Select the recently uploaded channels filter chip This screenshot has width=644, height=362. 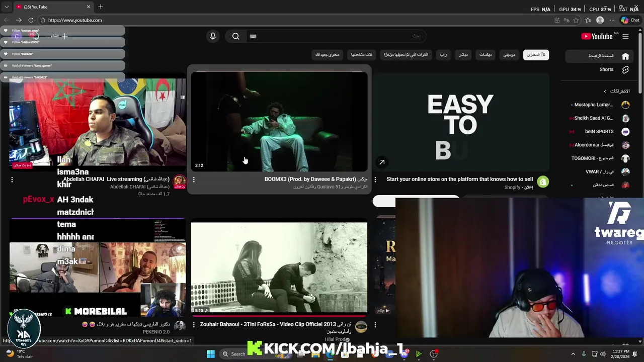[406, 55]
